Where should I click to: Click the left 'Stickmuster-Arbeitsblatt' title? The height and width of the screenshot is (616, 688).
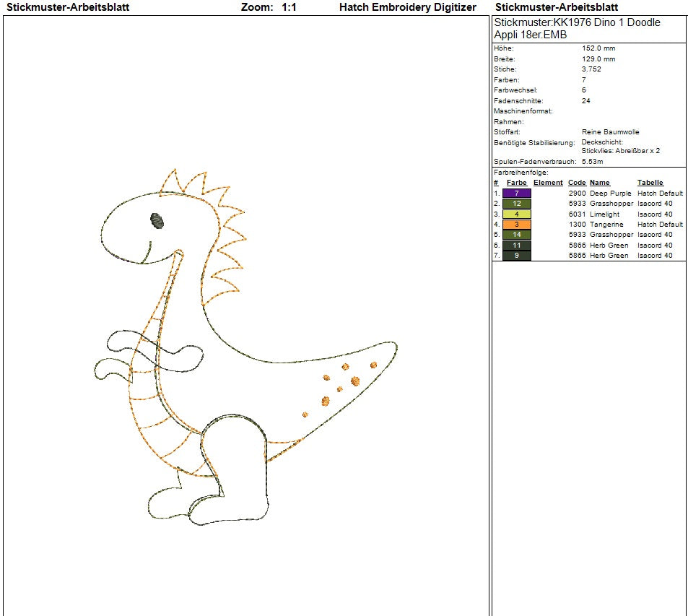point(68,7)
